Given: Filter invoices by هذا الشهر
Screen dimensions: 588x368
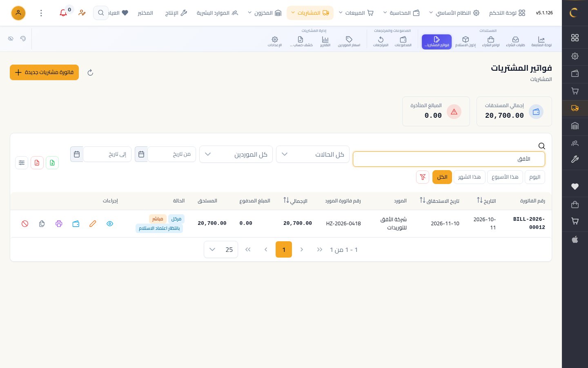Looking at the screenshot, I should pos(470,177).
